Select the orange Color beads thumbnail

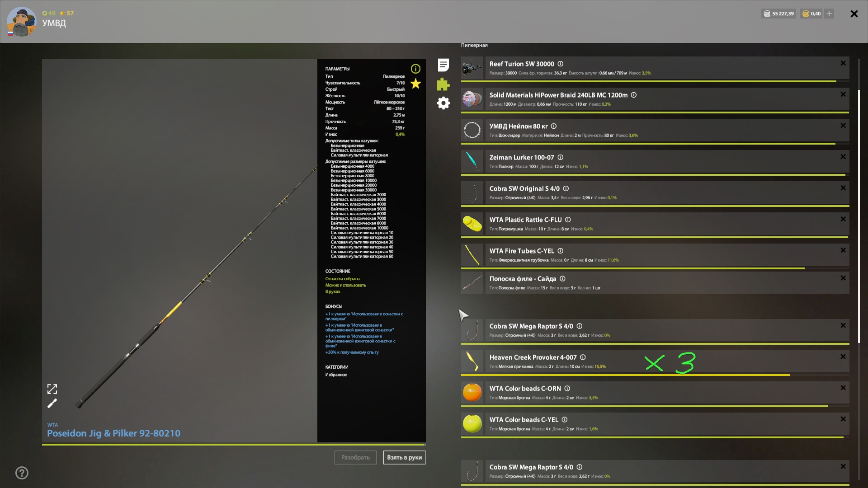pyautogui.click(x=472, y=393)
